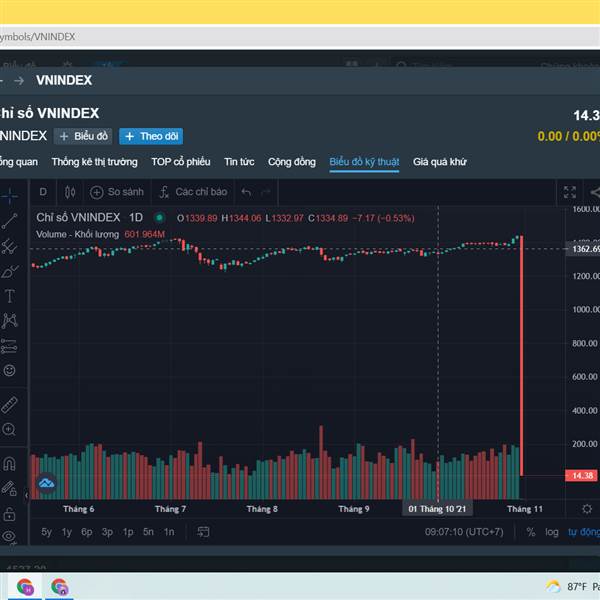
Task: Select the XABCD pattern tool
Action: coord(9,321)
